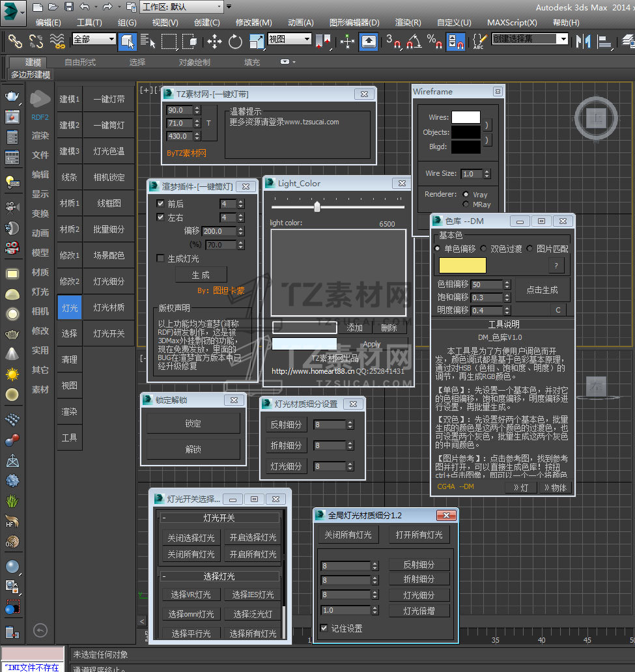Select the 单色偏移 radio option
Screen dimensions: 635x672
(x=437, y=249)
